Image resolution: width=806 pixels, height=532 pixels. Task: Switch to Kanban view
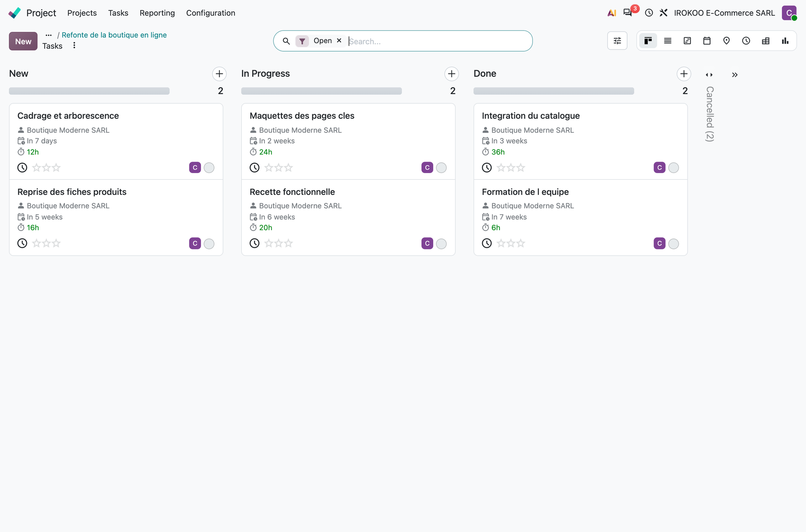648,41
